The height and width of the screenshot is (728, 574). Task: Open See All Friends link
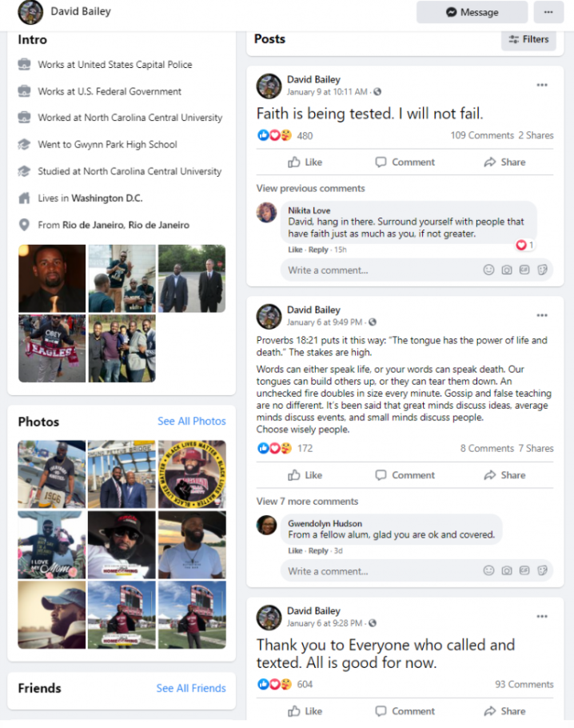pos(191,688)
